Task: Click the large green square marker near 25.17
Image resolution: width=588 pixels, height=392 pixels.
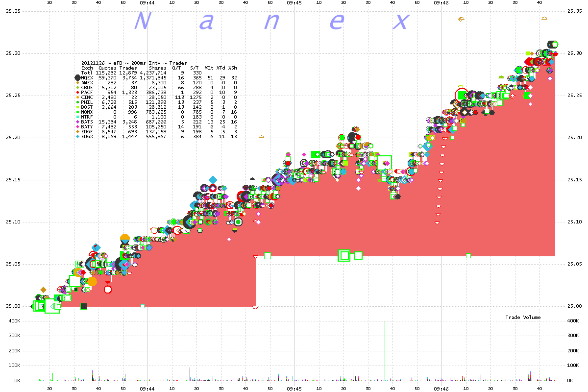Action: point(385,163)
